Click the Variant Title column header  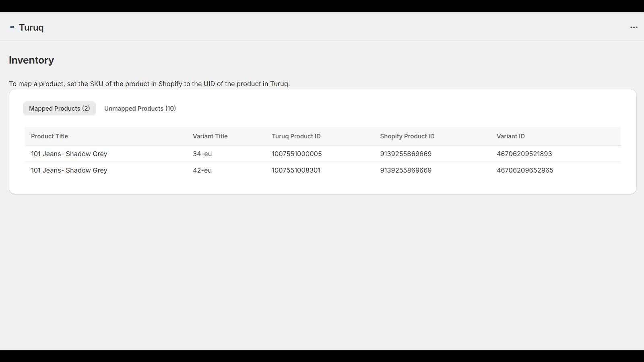tap(210, 136)
